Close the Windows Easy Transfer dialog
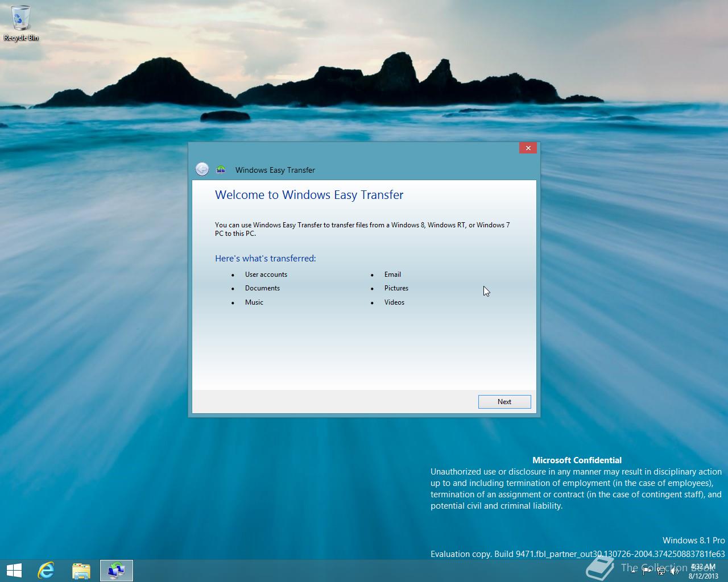The width and height of the screenshot is (728, 582). tap(528, 148)
